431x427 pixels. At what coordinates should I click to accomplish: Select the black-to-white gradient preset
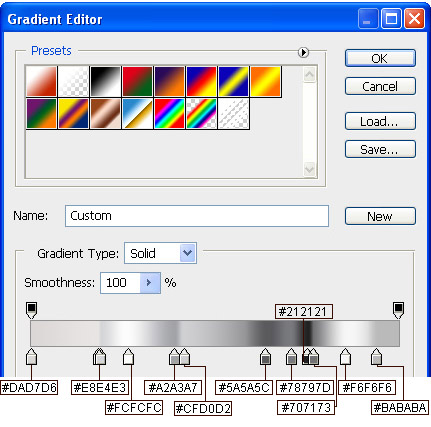105,81
